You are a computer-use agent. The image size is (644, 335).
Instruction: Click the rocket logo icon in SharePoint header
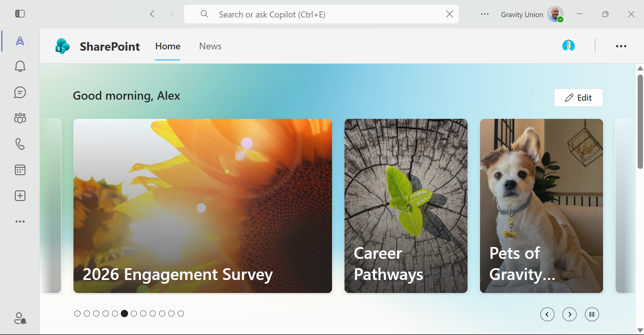click(x=569, y=46)
